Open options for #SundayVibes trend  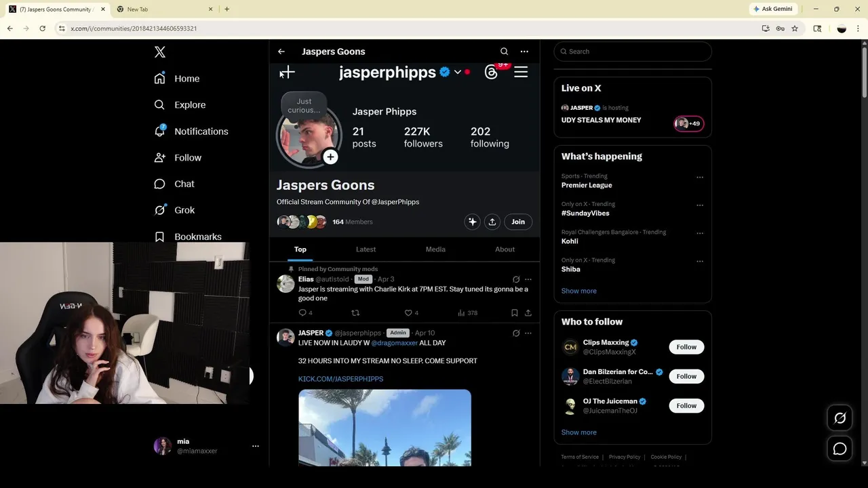tap(700, 205)
